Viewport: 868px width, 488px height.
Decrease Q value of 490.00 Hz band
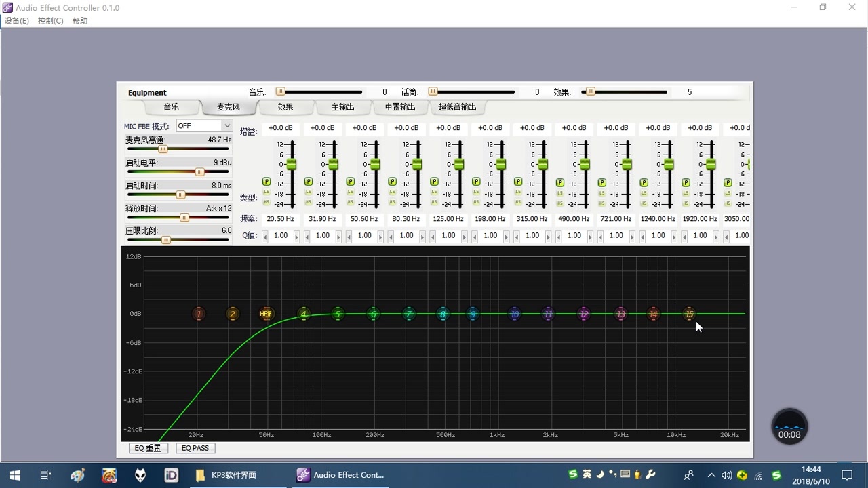point(559,236)
